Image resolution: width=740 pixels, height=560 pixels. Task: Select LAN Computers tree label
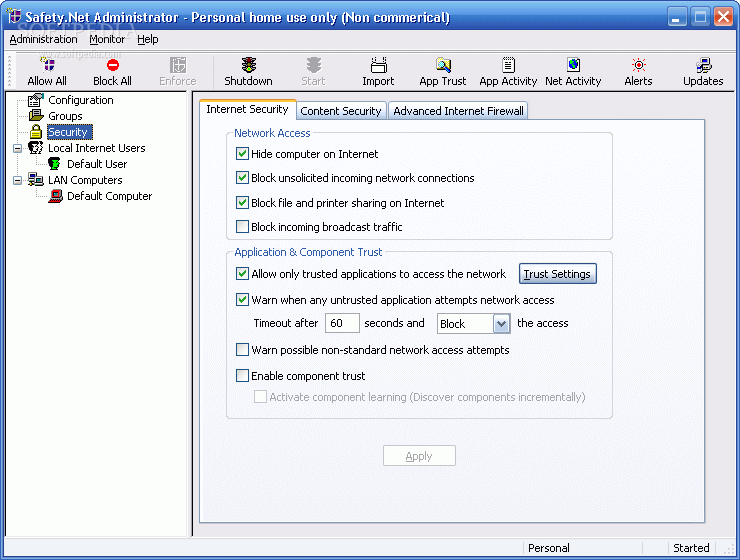85,180
